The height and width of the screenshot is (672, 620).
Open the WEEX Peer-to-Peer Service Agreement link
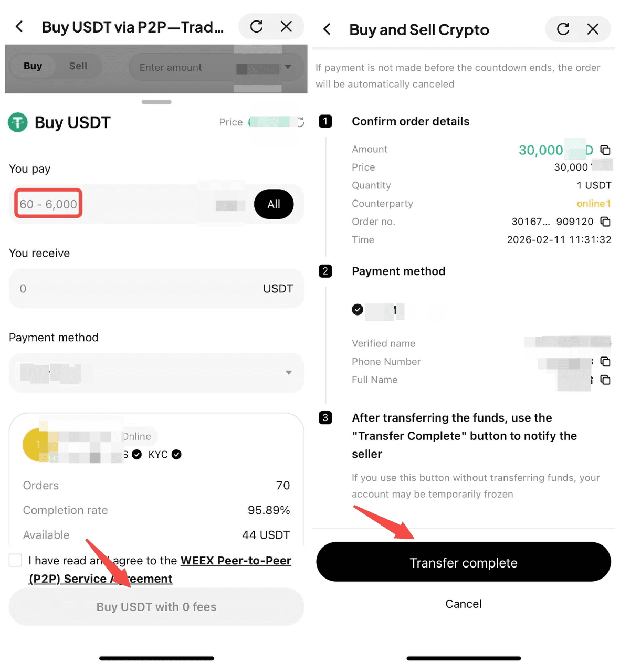(x=160, y=570)
